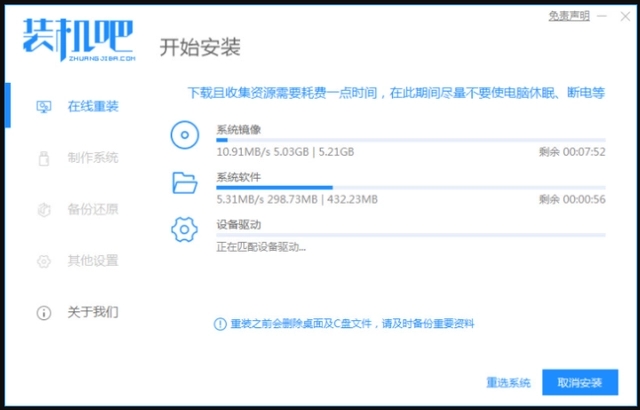Click the 10.91MB/s 5.03GB | 5.21GB text
The width and height of the screenshot is (640, 410).
coord(285,152)
